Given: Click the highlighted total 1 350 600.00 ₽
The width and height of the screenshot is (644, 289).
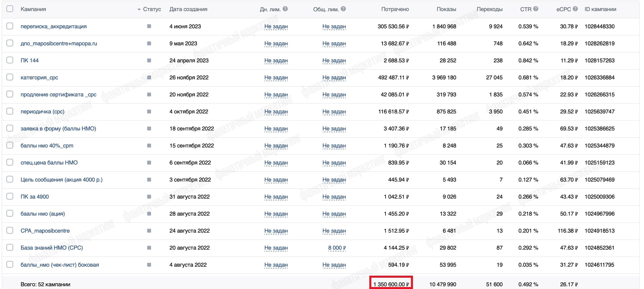Looking at the screenshot, I should tap(391, 284).
